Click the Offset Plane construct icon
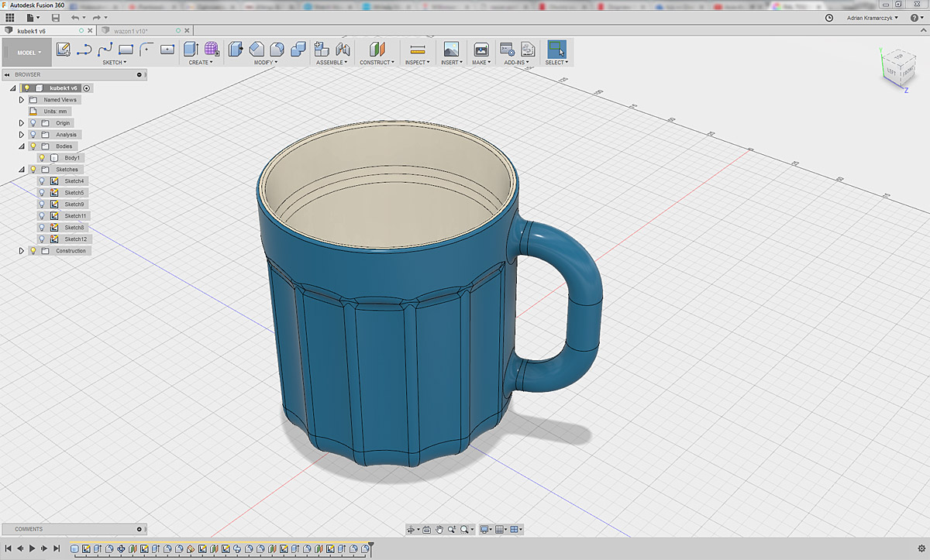The image size is (930, 560). click(377, 50)
